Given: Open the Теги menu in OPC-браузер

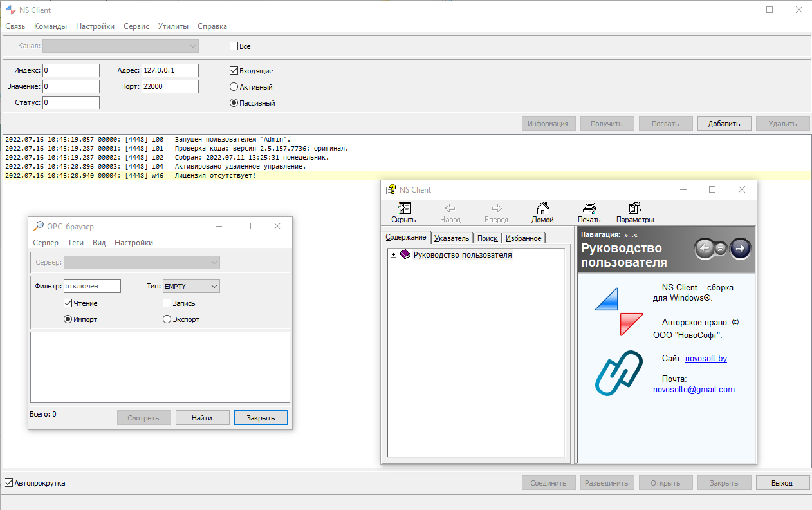Looking at the screenshot, I should pos(76,243).
